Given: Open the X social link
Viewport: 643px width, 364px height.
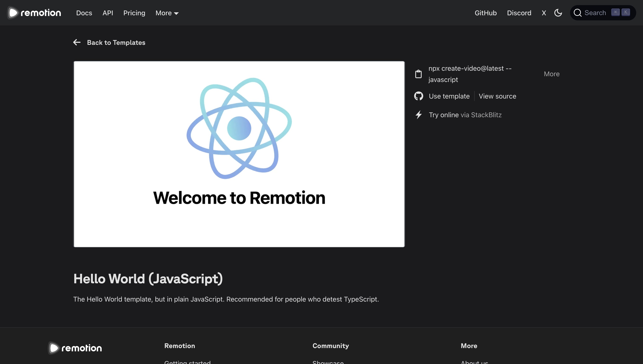Looking at the screenshot, I should [x=544, y=13].
